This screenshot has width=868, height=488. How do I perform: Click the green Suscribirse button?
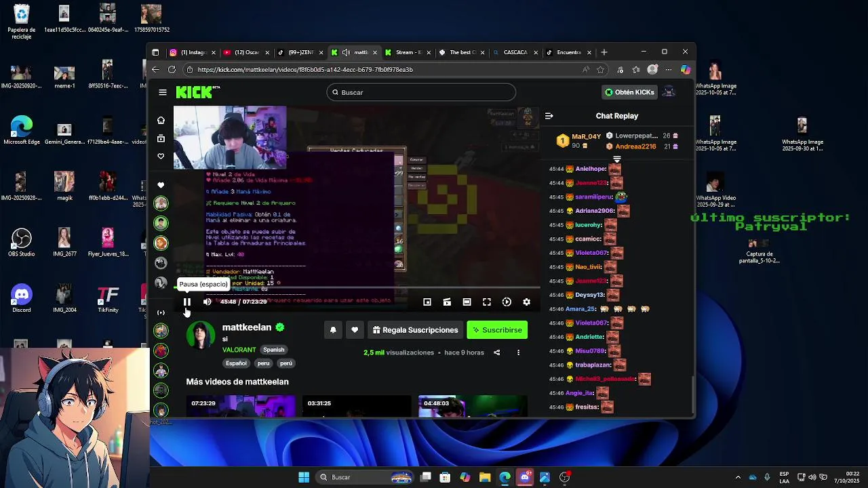point(497,330)
